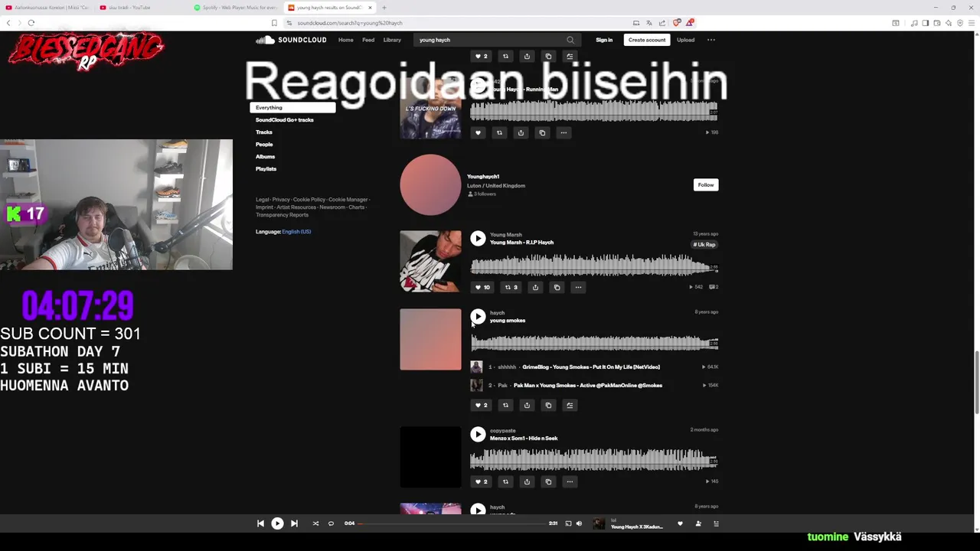Like the young smokes playlist

pyautogui.click(x=481, y=405)
